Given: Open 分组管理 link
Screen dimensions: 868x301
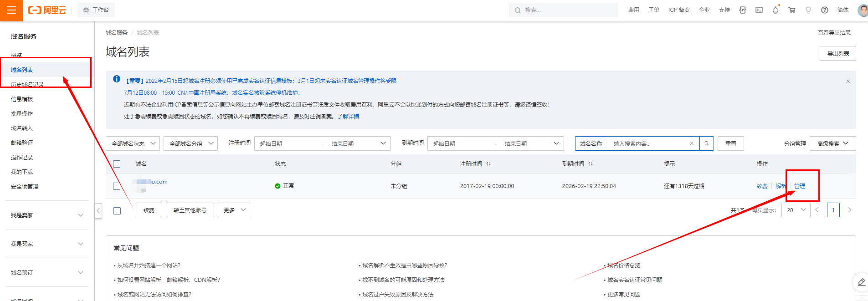Looking at the screenshot, I should (795, 143).
